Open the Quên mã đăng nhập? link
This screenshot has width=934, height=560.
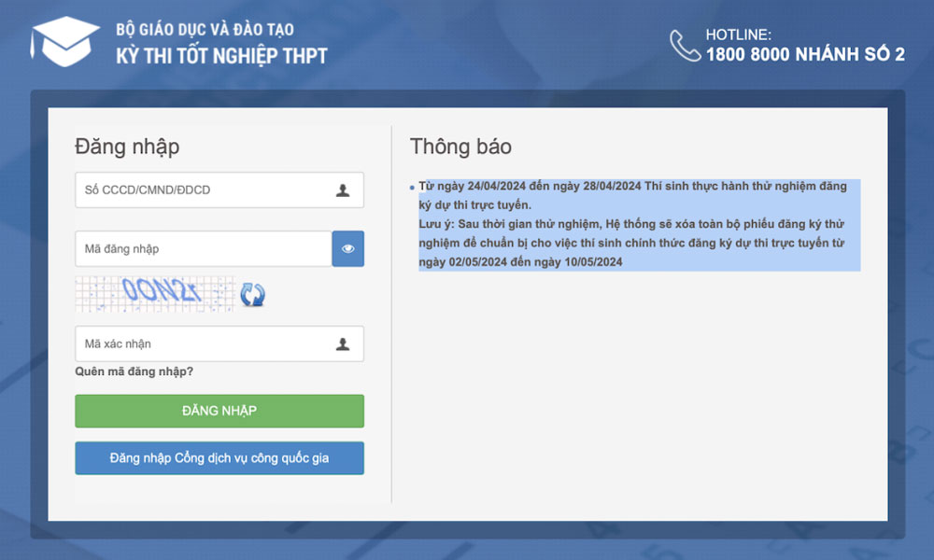click(134, 371)
